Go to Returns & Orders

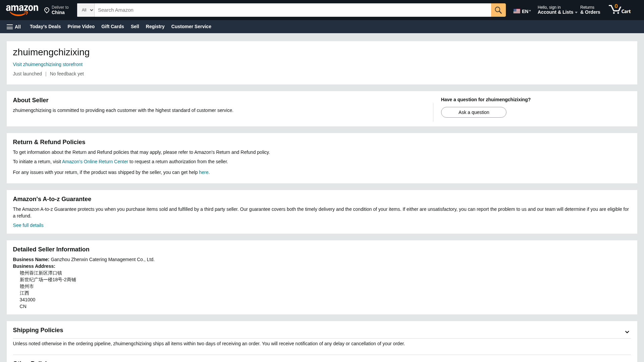pyautogui.click(x=590, y=10)
